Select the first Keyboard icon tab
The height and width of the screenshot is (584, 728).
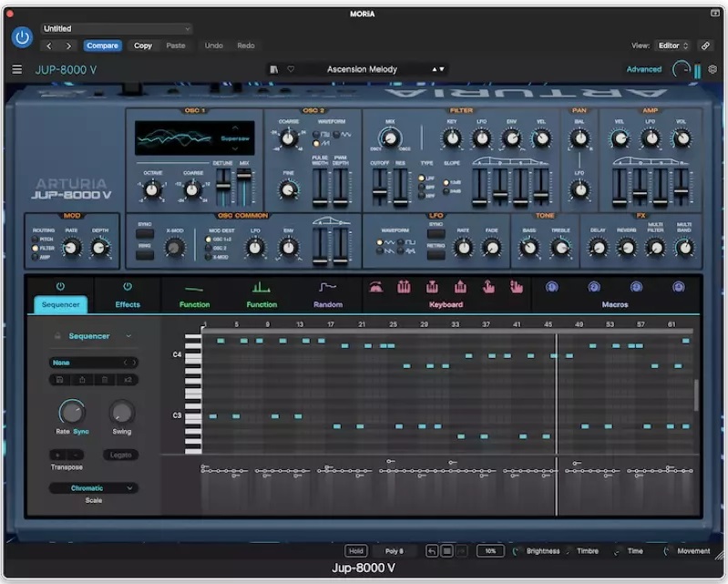click(x=376, y=287)
